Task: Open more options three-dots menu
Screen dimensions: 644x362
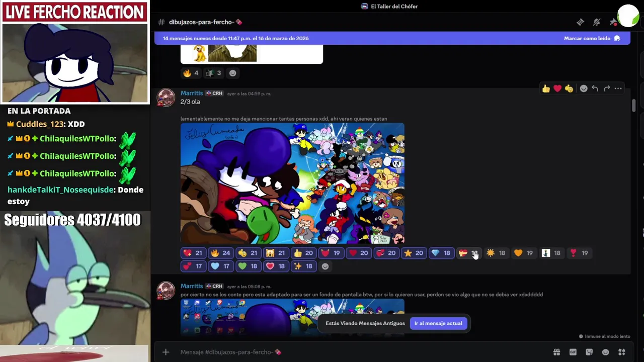Action: [618, 88]
